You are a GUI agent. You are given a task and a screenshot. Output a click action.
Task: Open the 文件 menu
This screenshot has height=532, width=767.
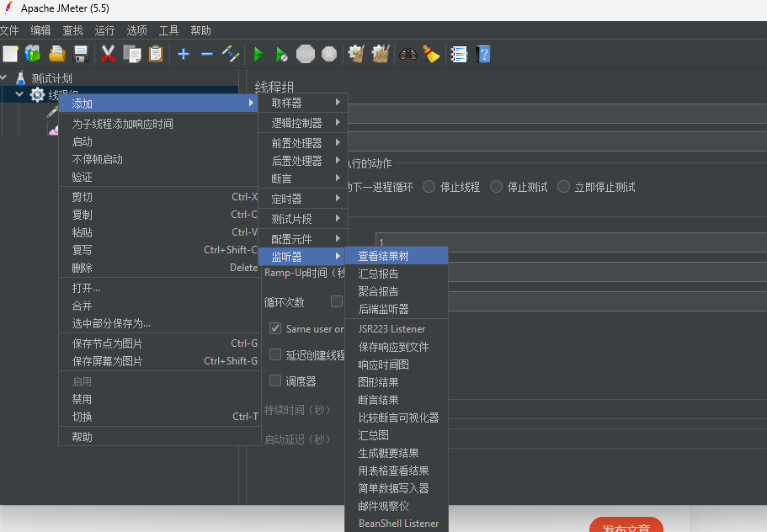click(x=8, y=30)
